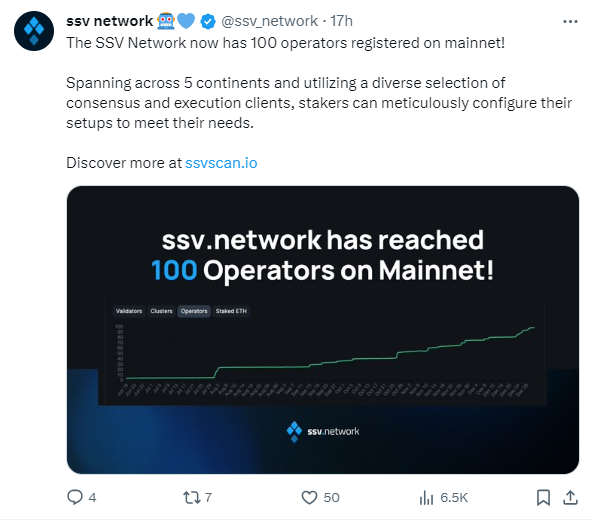Select the Operators tab in chart

pyautogui.click(x=194, y=311)
